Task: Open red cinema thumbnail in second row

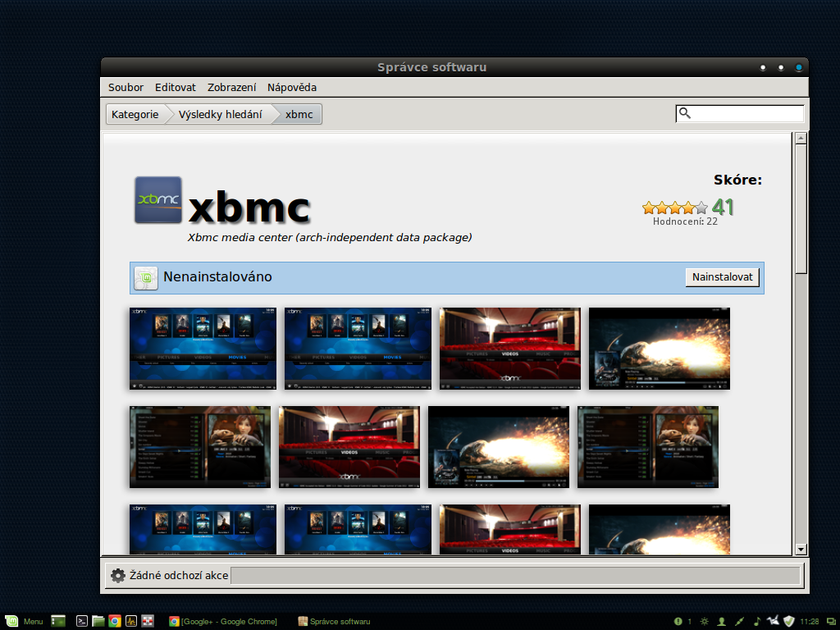Action: 349,447
